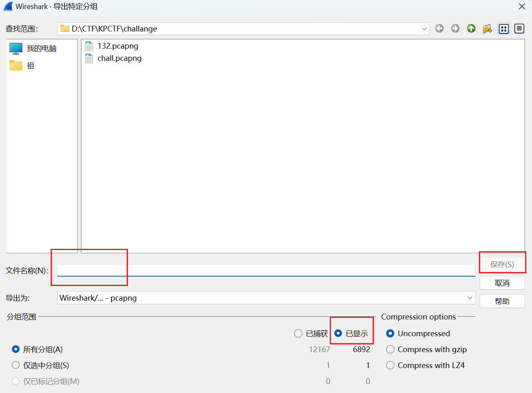Click the 帮助 button
This screenshot has height=393, width=532.
pyautogui.click(x=502, y=301)
